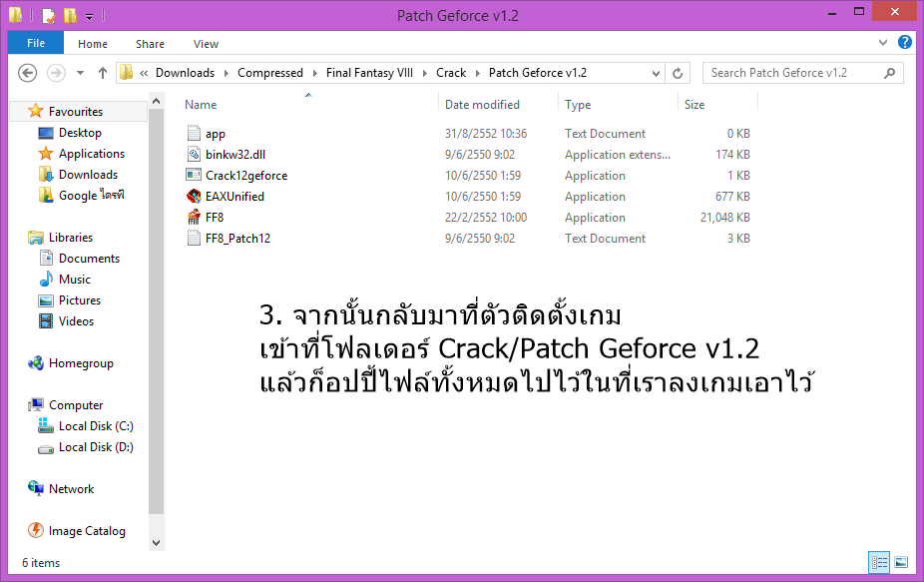Click the navigation pane scroll up arrow
924x582 pixels.
[156, 102]
